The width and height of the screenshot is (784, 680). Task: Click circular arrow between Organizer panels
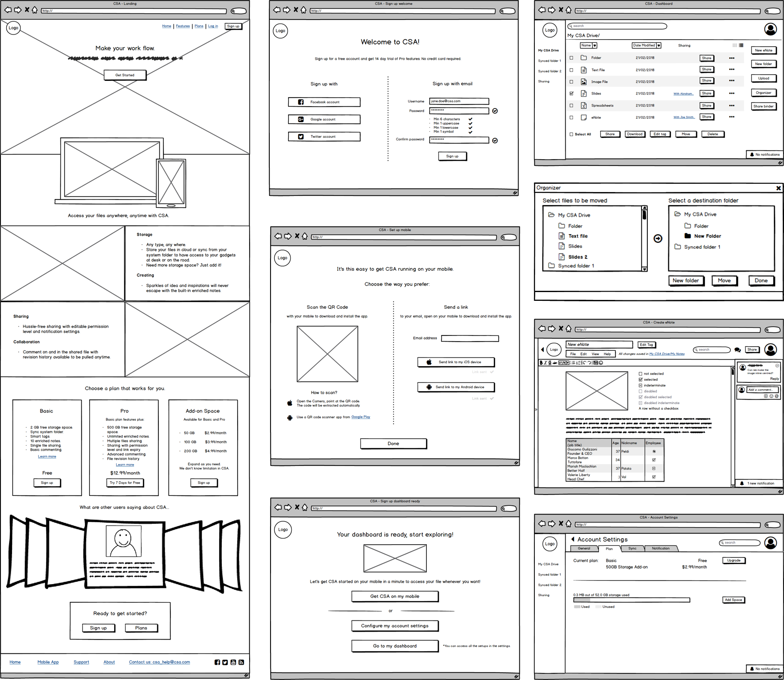(x=658, y=238)
